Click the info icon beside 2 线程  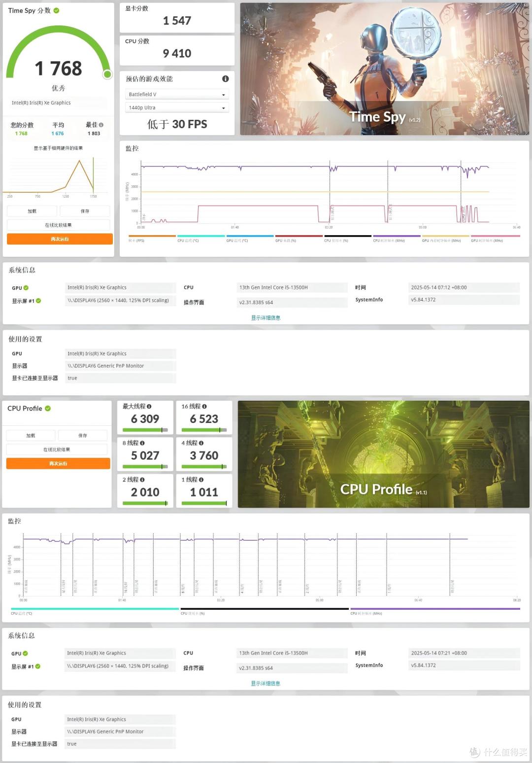pyautogui.click(x=142, y=480)
